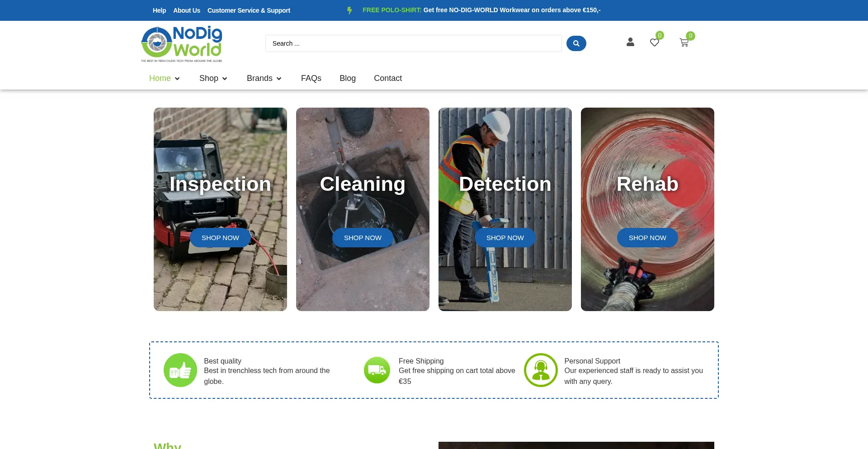Open the Home menu item

coord(160,78)
